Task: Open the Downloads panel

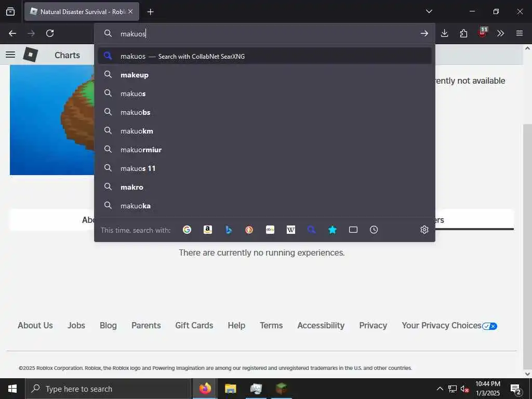Action: (x=445, y=33)
